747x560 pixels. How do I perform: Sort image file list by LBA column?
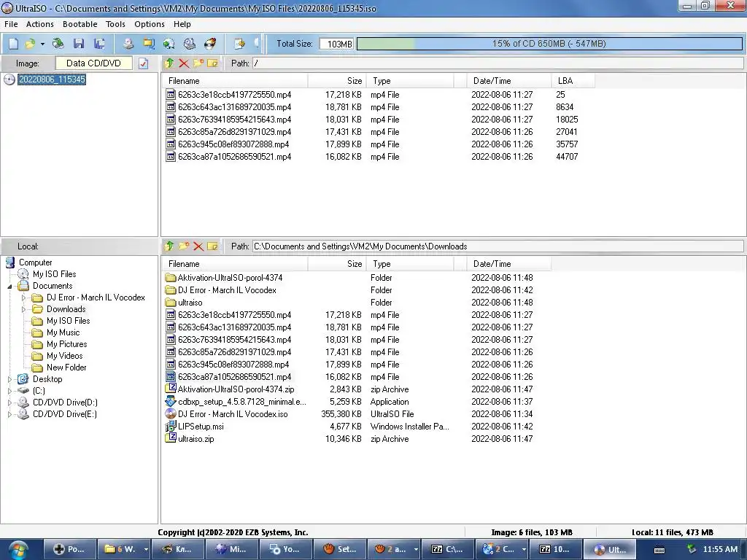pos(573,81)
